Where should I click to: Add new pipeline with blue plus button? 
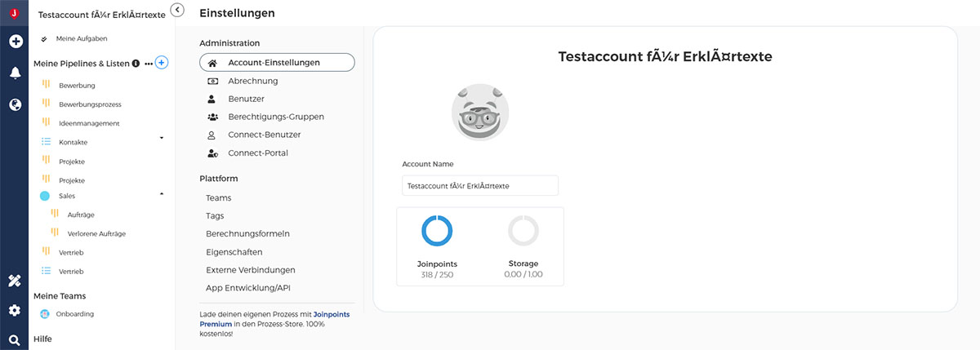pos(162,63)
